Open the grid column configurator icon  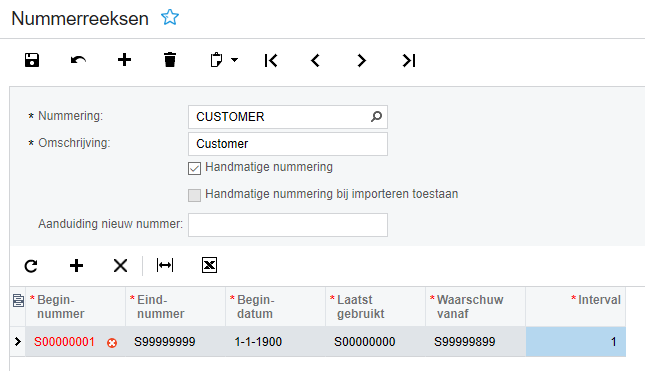(x=18, y=301)
